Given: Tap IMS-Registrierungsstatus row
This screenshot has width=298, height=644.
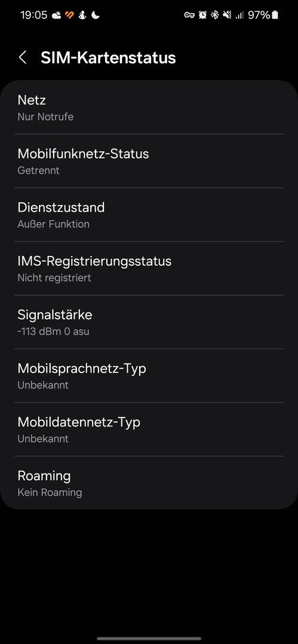Looking at the screenshot, I should pos(149,268).
